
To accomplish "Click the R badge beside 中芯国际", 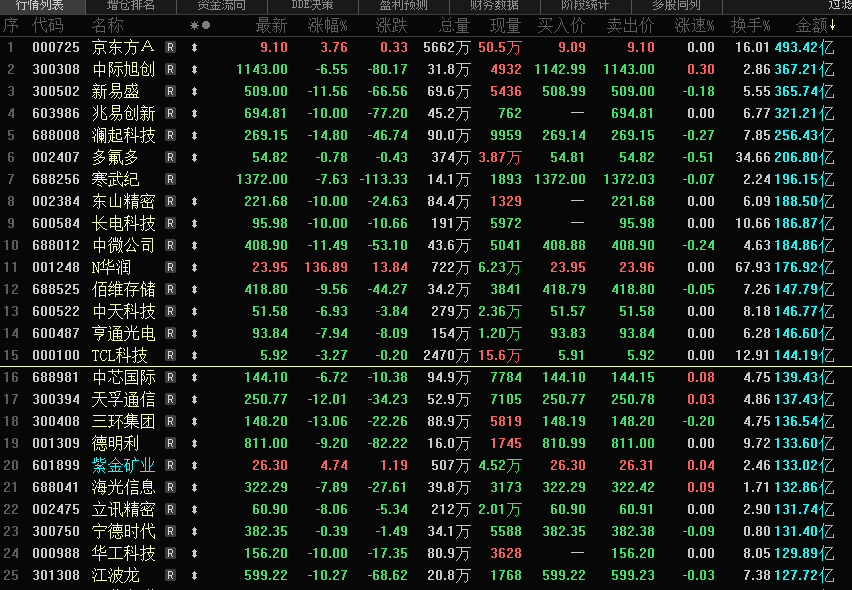I will 171,377.
